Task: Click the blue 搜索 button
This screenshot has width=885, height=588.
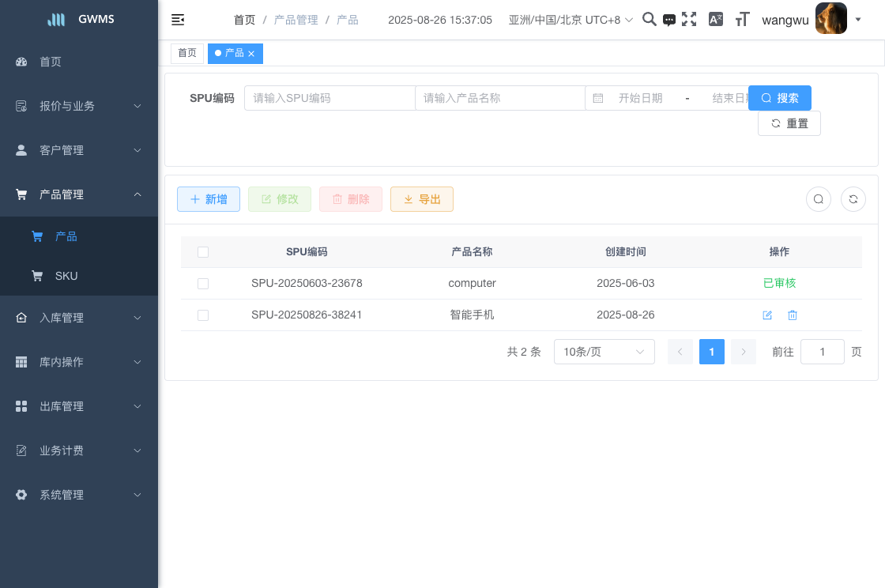Action: tap(779, 98)
